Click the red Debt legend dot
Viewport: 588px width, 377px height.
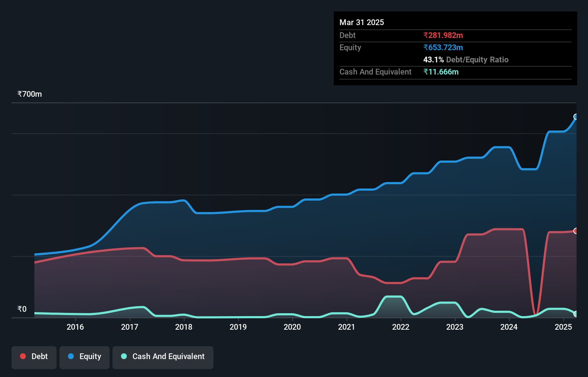pyautogui.click(x=23, y=356)
